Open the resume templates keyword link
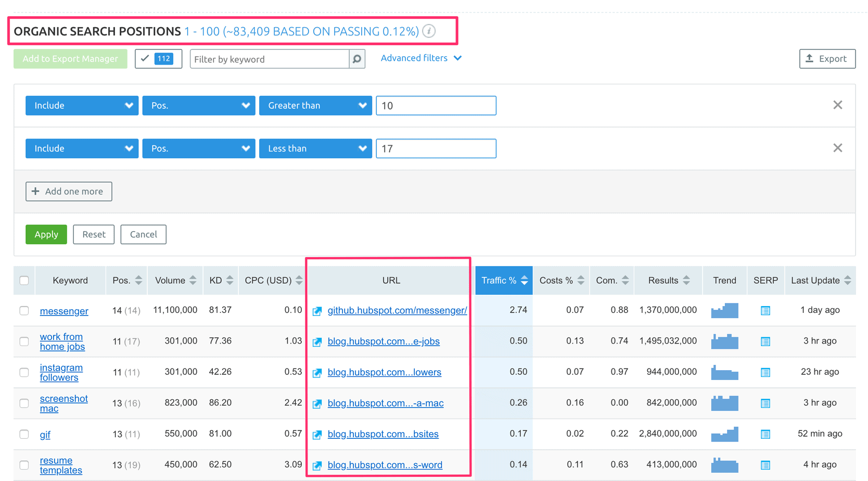Screen dimensions: 868x481 61,465
